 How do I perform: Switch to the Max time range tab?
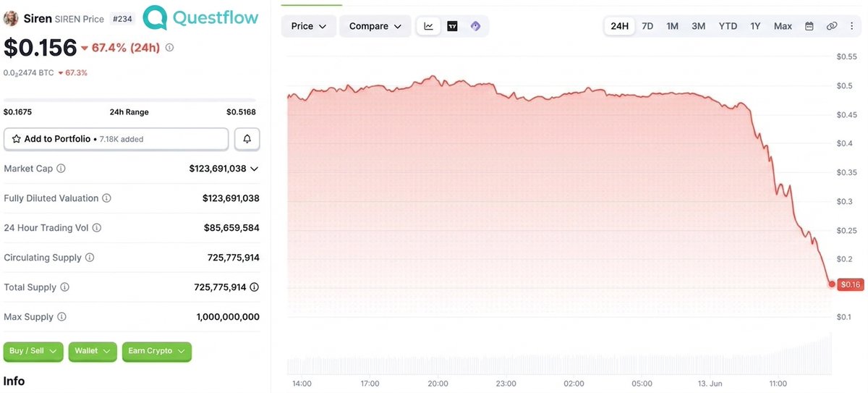click(783, 26)
